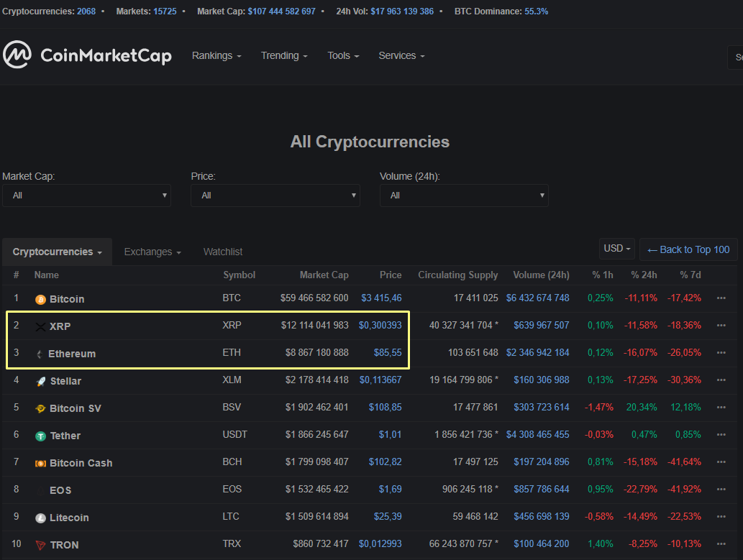Open the Ethereum name link
The height and width of the screenshot is (560, 743).
pos(71,354)
